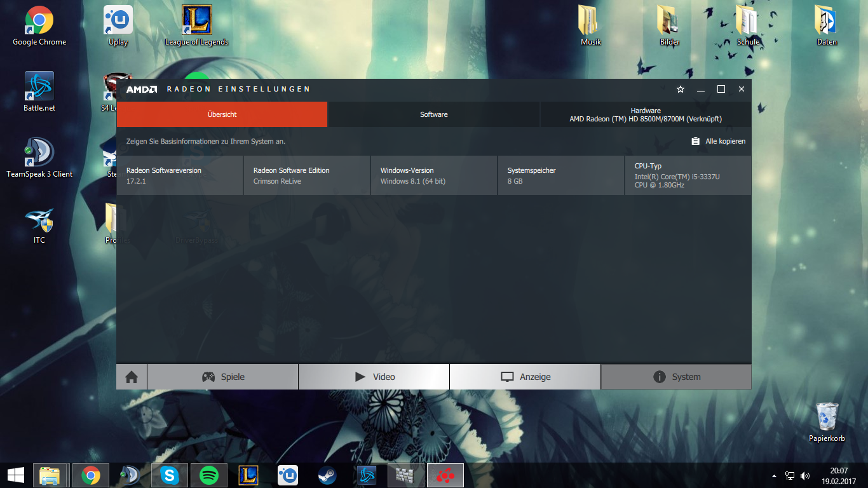The image size is (868, 488).
Task: Go to the Spiele section
Action: (223, 377)
